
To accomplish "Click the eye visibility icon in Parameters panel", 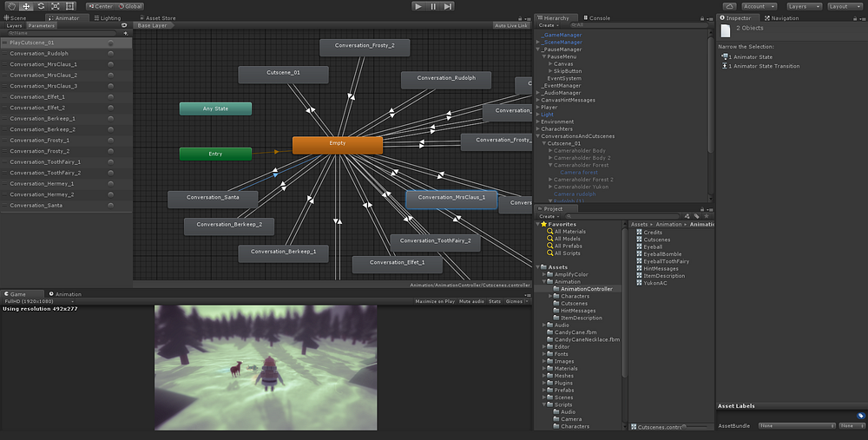I will (x=124, y=25).
